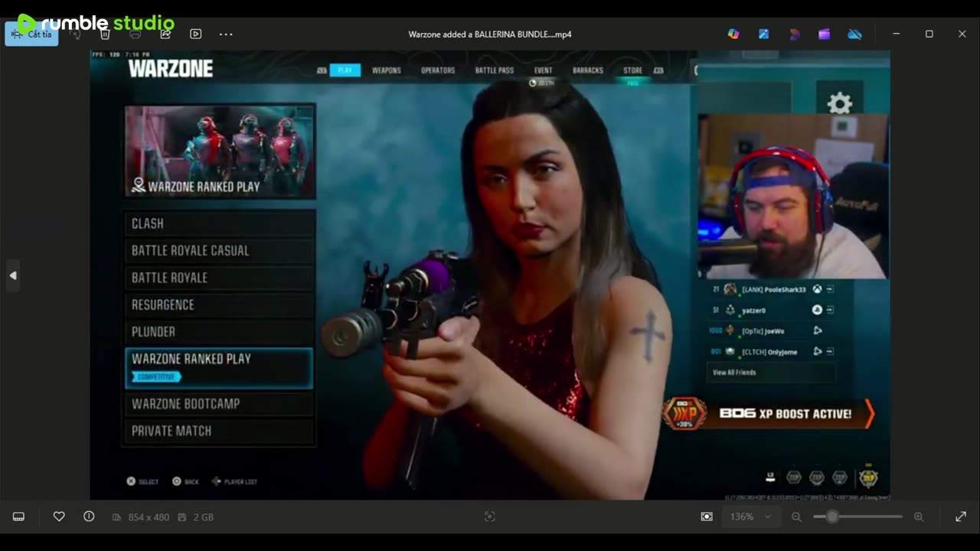
Task: Mark video as favorite with heart icon
Action: point(59,517)
